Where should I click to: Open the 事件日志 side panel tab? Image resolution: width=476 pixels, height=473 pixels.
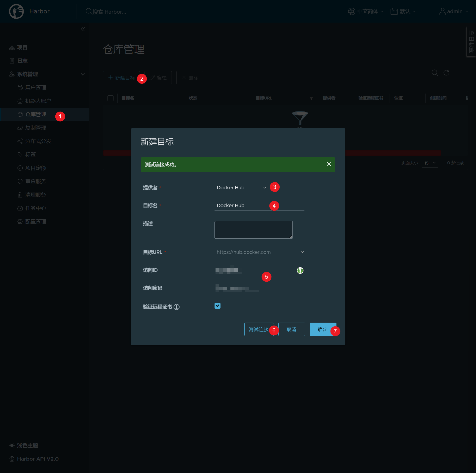pyautogui.click(x=471, y=42)
